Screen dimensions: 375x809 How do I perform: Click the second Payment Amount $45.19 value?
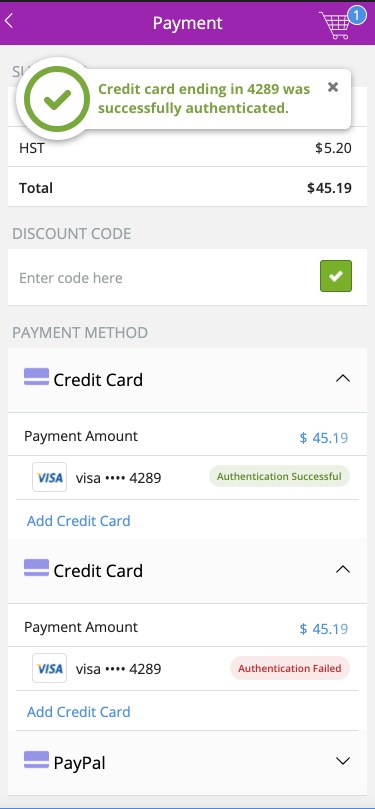(x=324, y=629)
